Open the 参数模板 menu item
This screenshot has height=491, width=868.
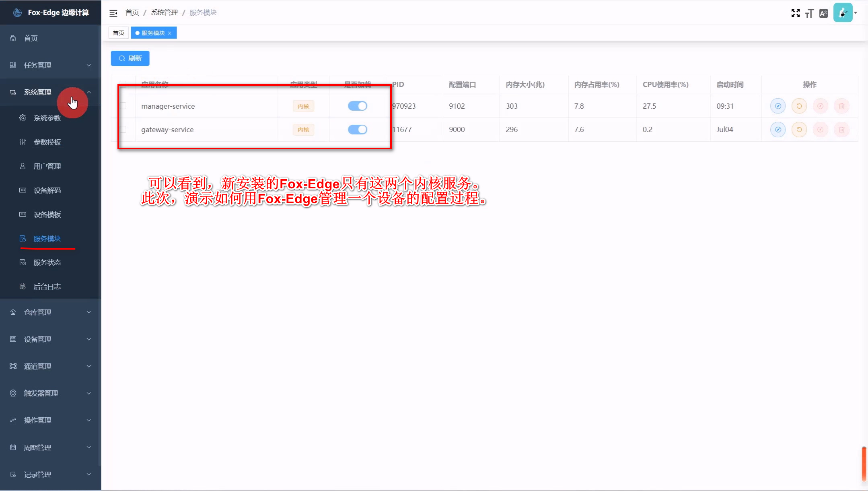click(50, 142)
